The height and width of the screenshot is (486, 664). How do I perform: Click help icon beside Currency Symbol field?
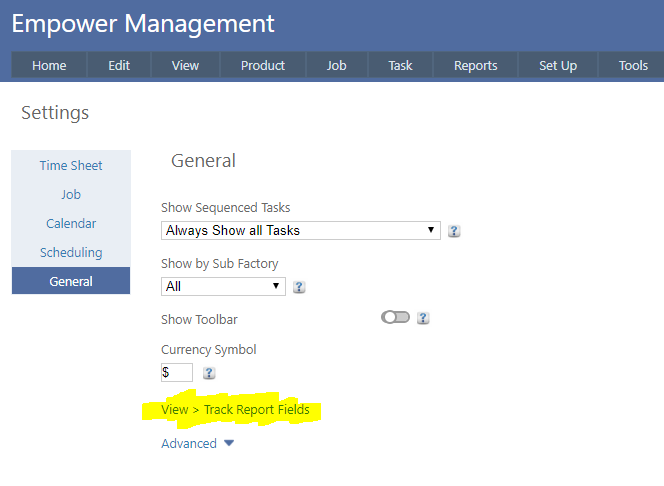[209, 373]
